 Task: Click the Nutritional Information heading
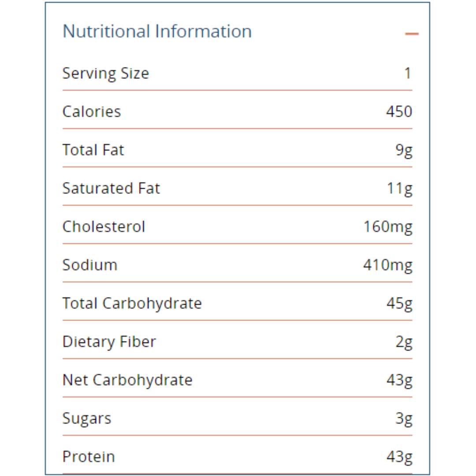pyautogui.click(x=157, y=31)
